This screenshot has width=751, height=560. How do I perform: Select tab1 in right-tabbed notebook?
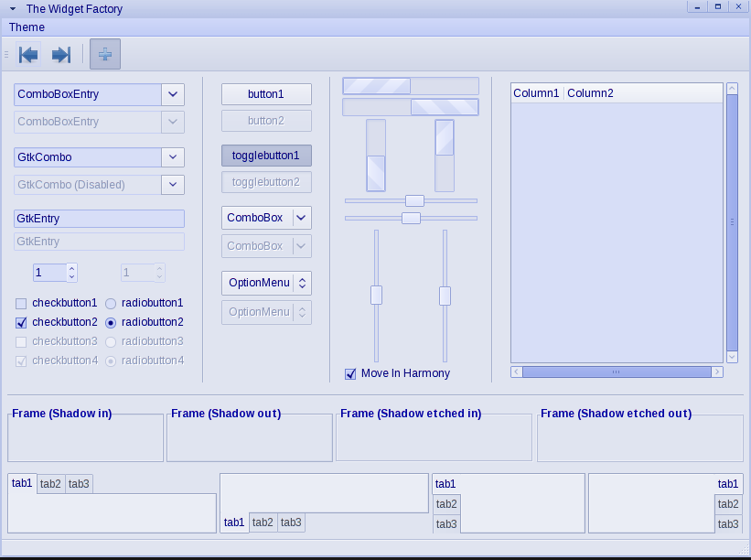click(728, 484)
